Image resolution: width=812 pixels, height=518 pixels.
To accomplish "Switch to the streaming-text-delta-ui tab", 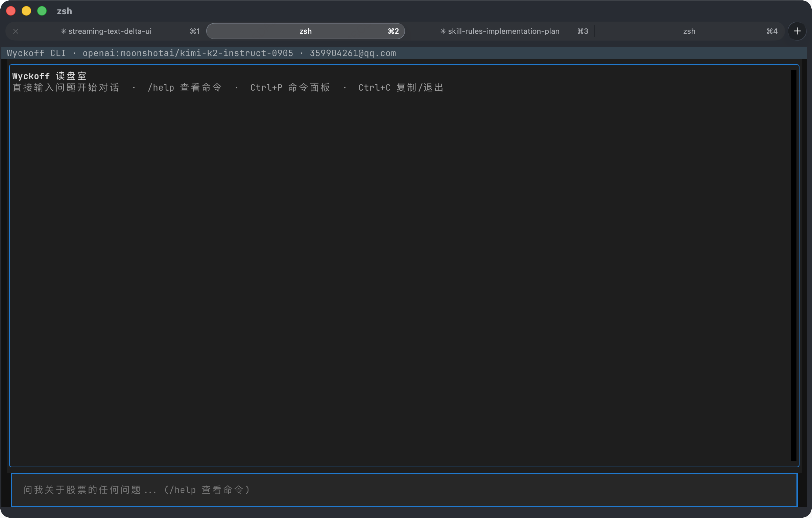I will pyautogui.click(x=106, y=31).
